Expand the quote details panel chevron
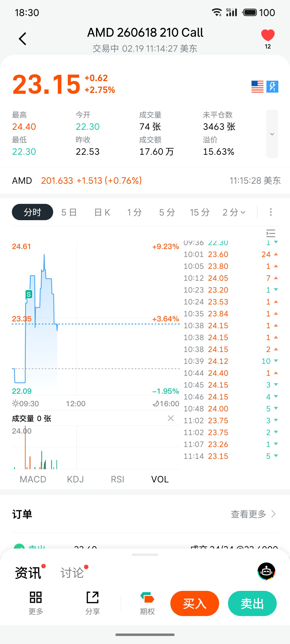Image resolution: width=290 pixels, height=644 pixels. click(272, 134)
